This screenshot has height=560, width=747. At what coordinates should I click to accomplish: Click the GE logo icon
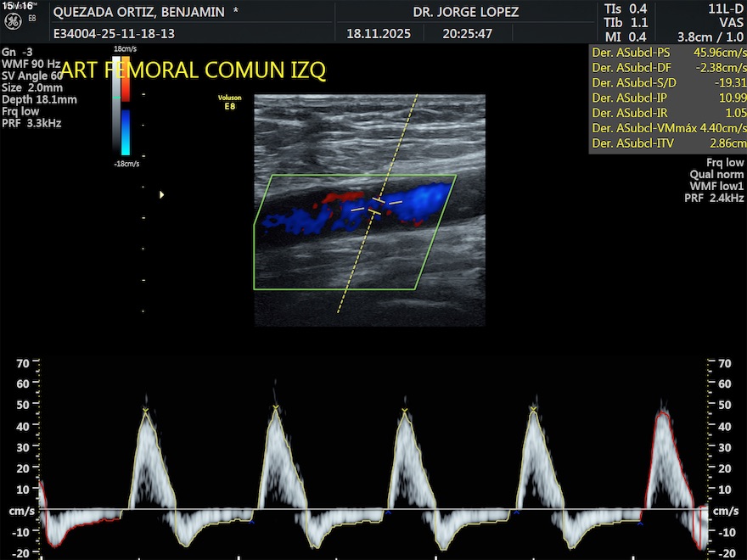pyautogui.click(x=18, y=25)
